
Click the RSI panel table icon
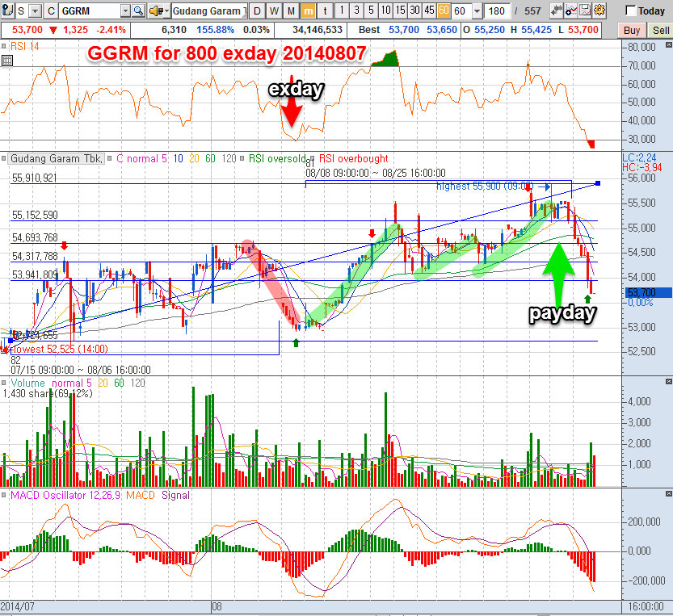pos(7,61)
